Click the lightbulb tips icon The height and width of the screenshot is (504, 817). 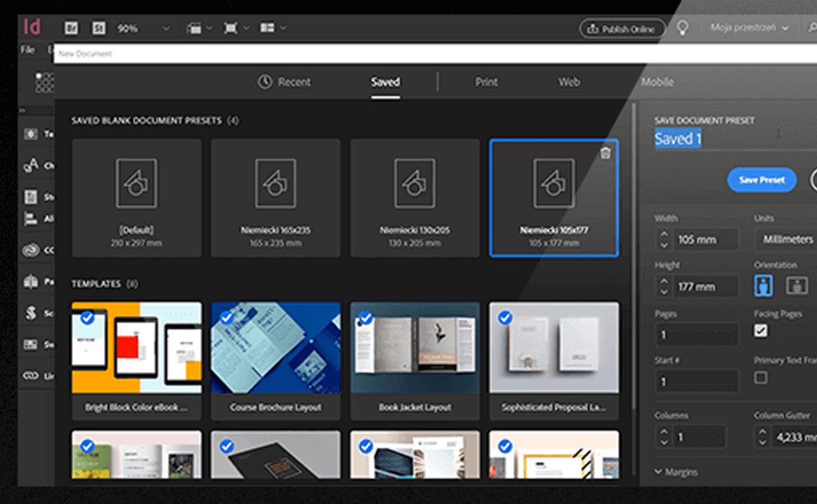(682, 28)
